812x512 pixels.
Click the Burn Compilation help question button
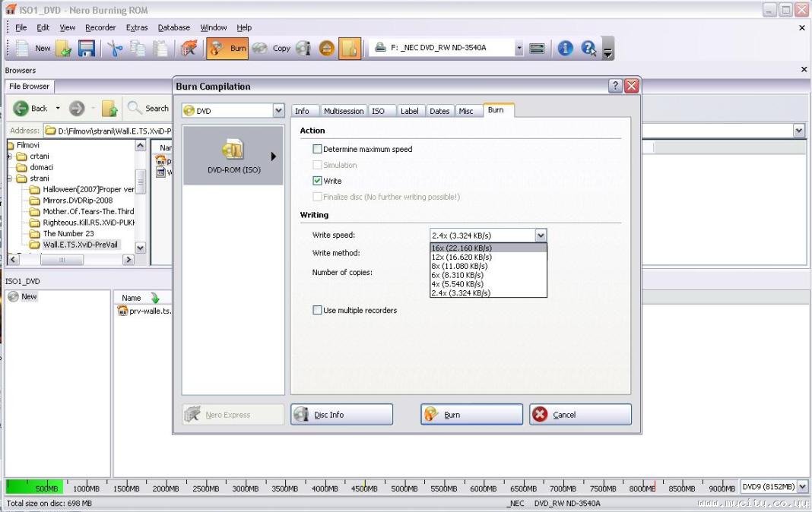pyautogui.click(x=614, y=86)
